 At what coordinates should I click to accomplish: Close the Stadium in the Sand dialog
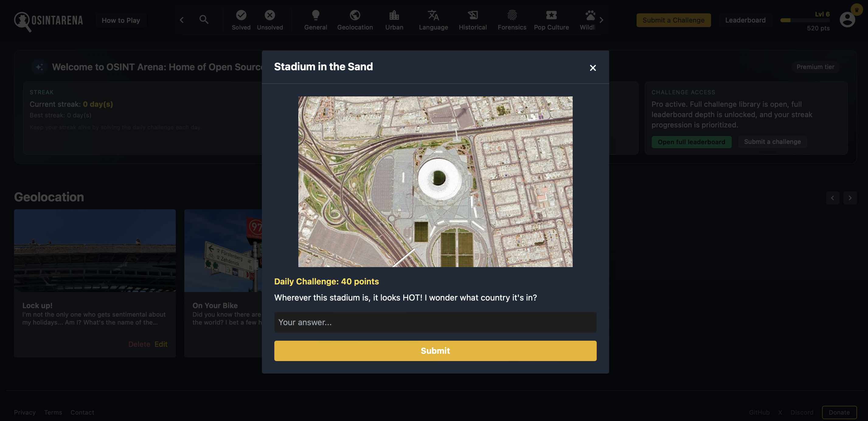593,68
